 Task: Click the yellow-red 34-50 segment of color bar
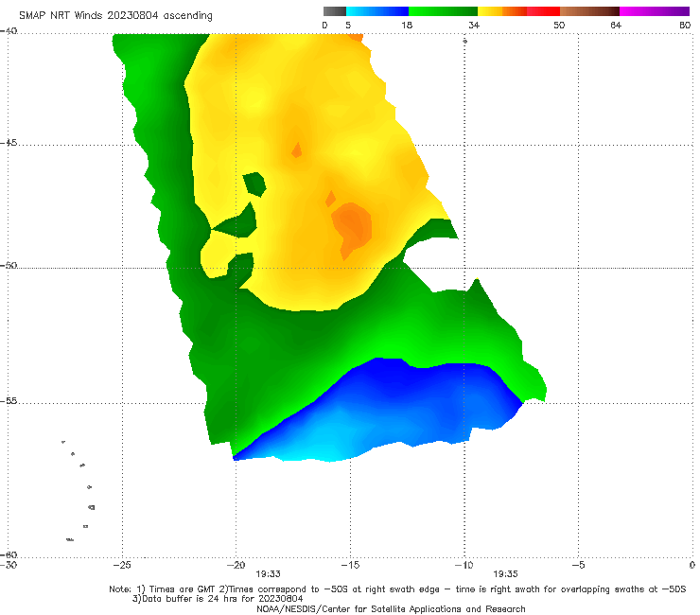pos(518,11)
